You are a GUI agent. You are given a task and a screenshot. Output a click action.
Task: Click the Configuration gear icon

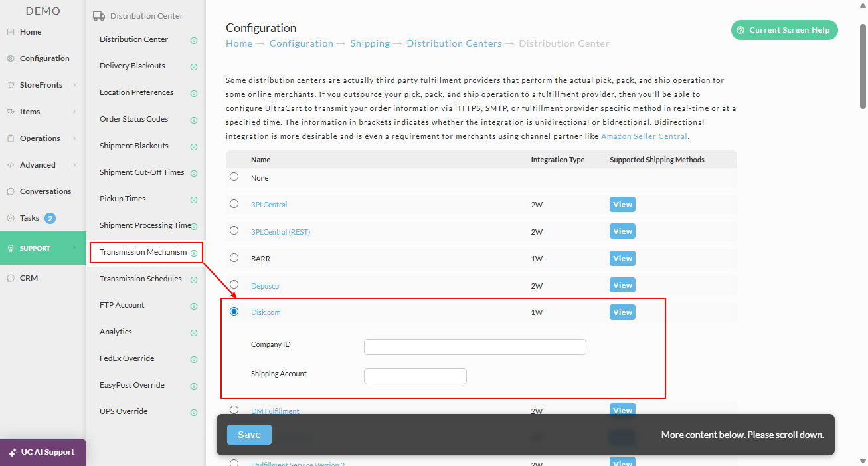click(x=11, y=58)
